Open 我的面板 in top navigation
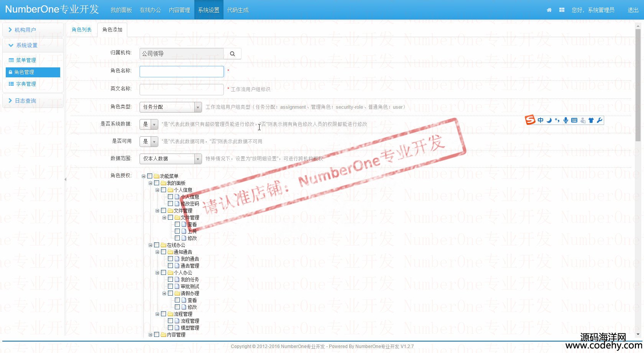The width and height of the screenshot is (644, 353). coord(121,10)
